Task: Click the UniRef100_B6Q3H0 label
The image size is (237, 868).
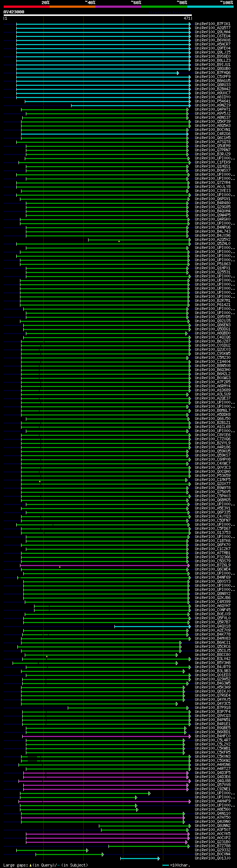Action: point(213,370)
